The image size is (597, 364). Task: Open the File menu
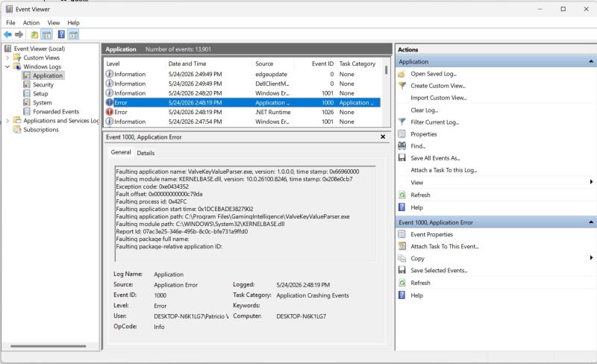10,23
